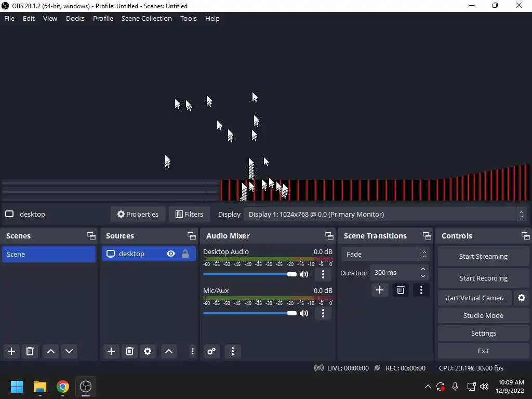Click the taskbar clock and date
The width and height of the screenshot is (532, 399).
click(x=511, y=387)
